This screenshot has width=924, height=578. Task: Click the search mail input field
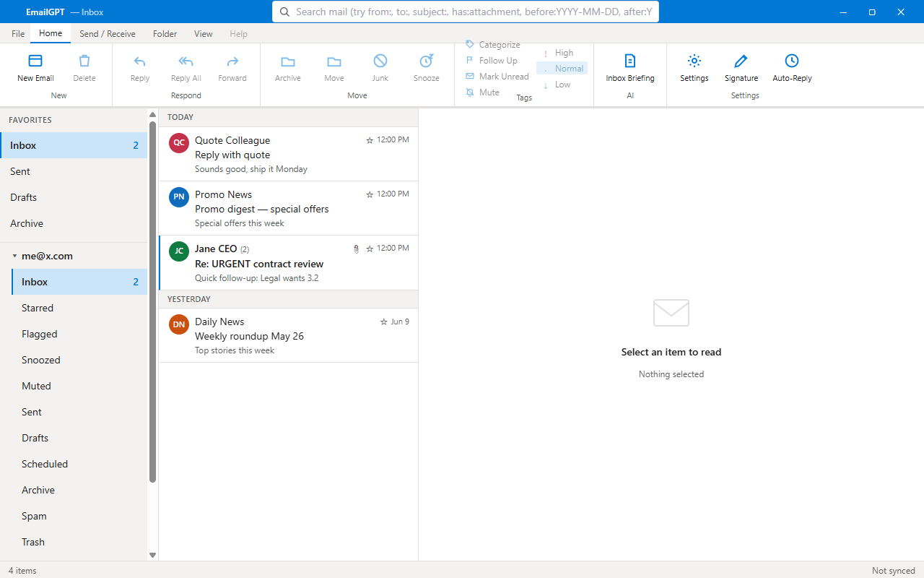point(466,12)
